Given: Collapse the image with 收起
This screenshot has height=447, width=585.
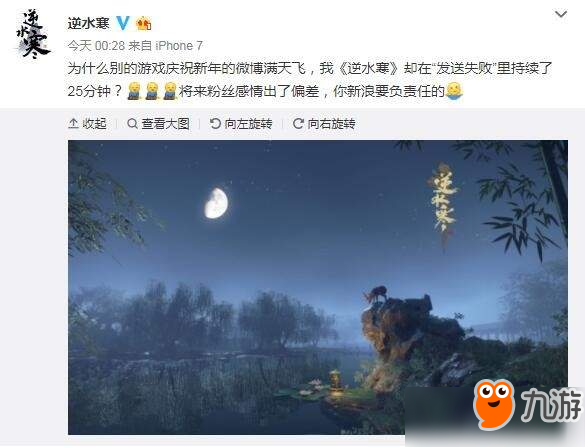Looking at the screenshot, I should click(88, 124).
